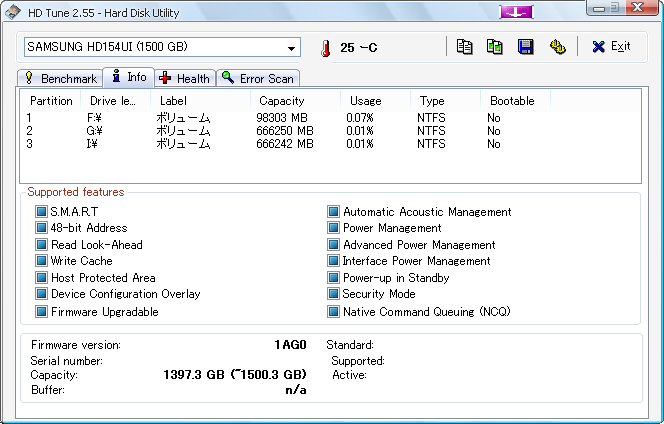Click the copy to clipboard icon
This screenshot has width=664, height=424.
pos(464,47)
